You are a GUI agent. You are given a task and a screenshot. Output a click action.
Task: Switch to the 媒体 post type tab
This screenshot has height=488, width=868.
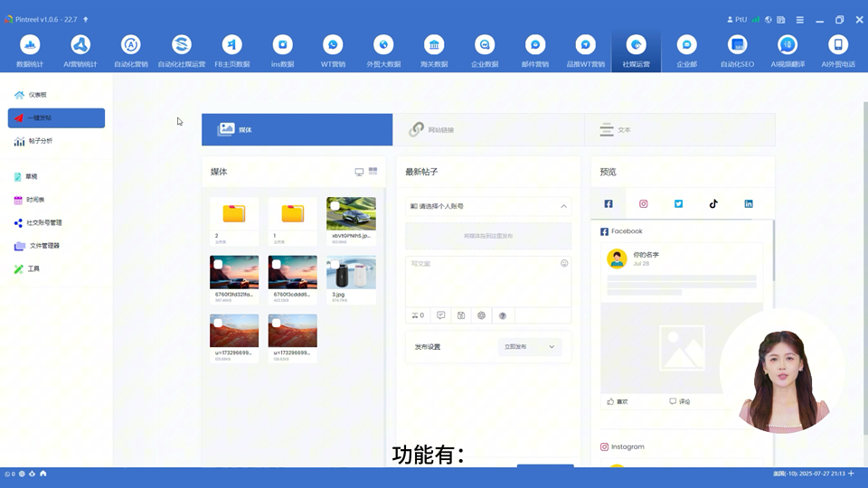297,129
